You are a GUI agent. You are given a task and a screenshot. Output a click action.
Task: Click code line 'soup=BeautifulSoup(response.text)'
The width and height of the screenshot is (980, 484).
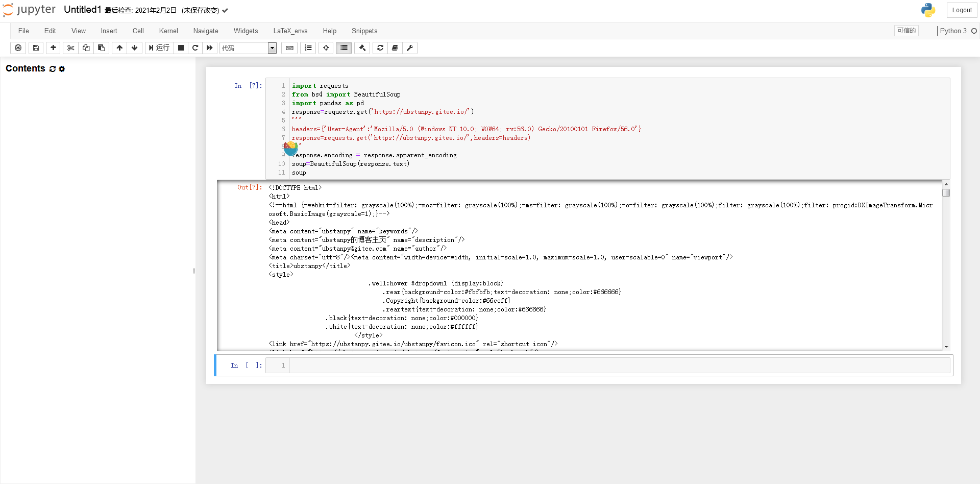(x=351, y=164)
